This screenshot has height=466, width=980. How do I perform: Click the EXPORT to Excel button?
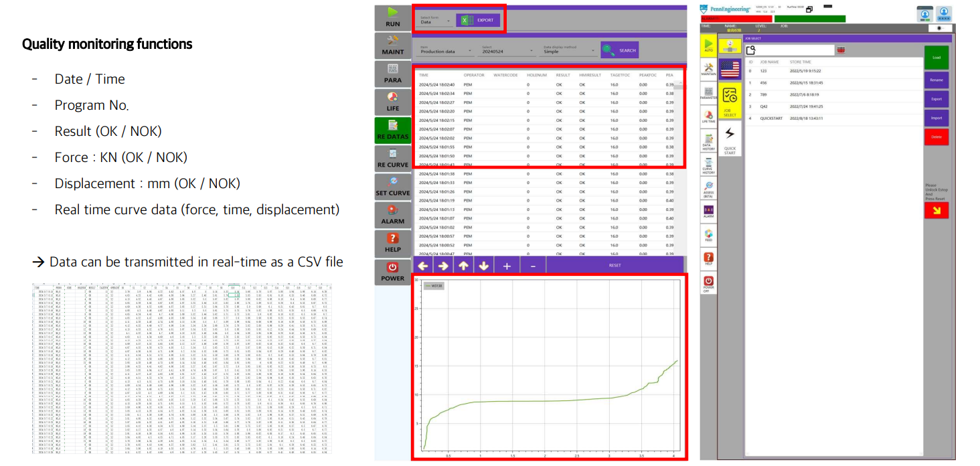tap(478, 20)
